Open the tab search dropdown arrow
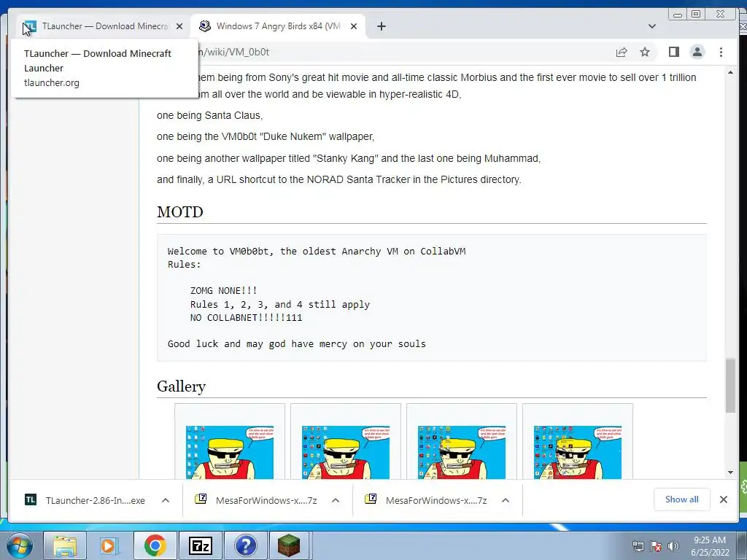The image size is (747, 560). pyautogui.click(x=651, y=26)
